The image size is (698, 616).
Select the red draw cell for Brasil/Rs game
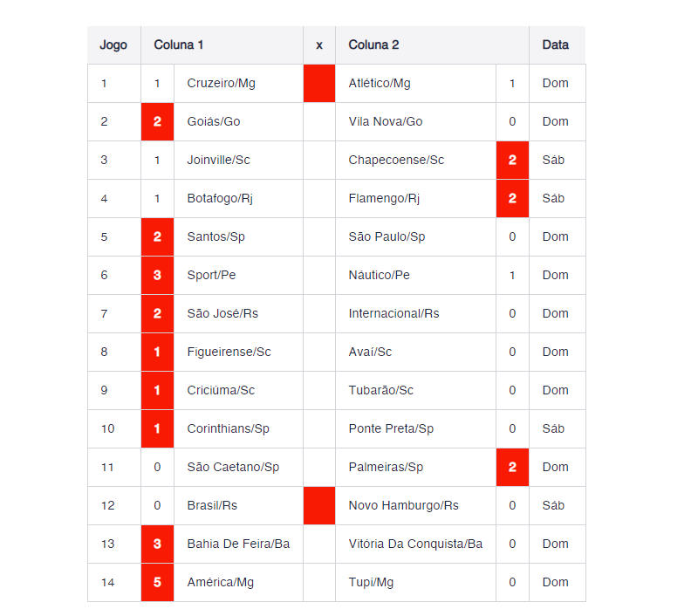(319, 505)
